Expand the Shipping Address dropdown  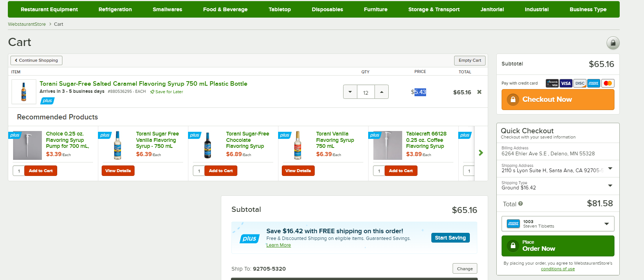[x=610, y=168]
